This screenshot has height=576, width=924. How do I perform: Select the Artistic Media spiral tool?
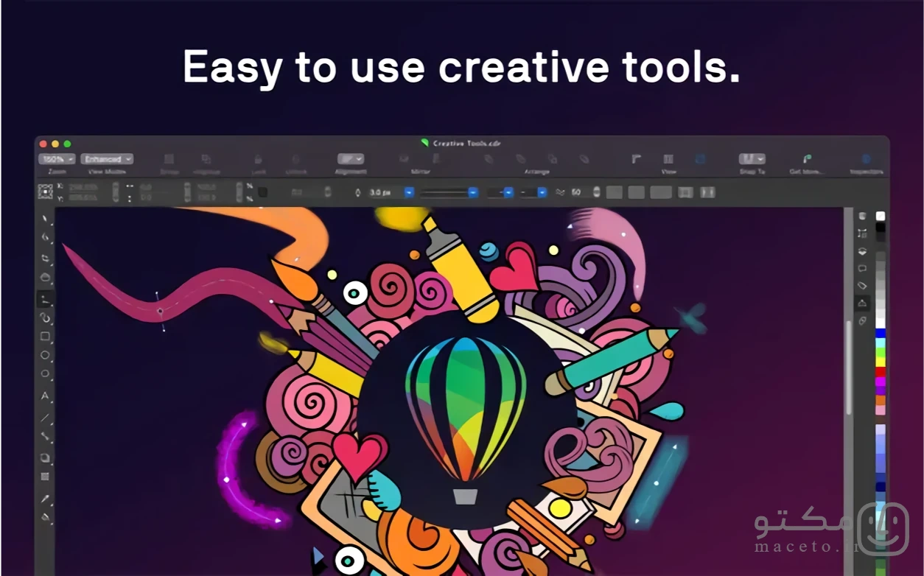46,318
